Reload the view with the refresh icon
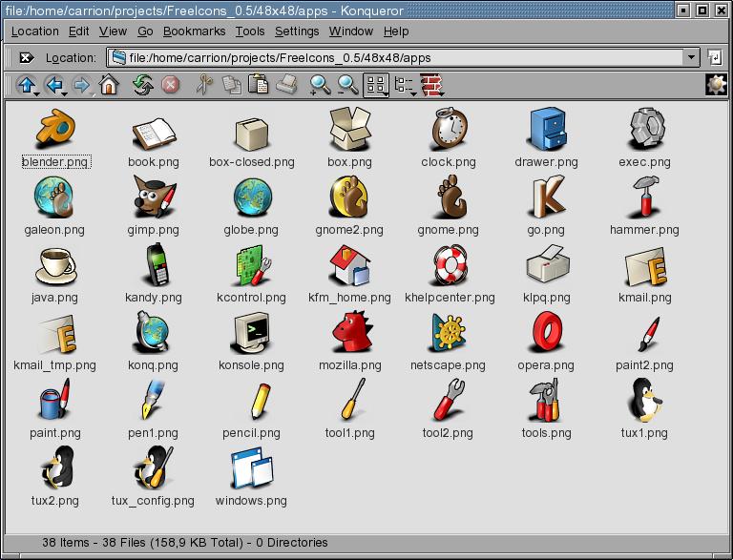The height and width of the screenshot is (560, 733). click(143, 85)
